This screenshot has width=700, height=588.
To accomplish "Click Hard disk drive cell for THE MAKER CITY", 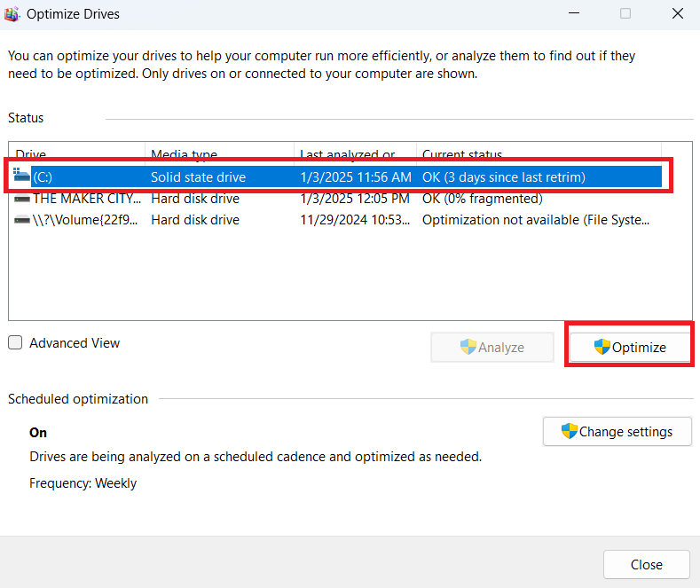I will pos(195,199).
